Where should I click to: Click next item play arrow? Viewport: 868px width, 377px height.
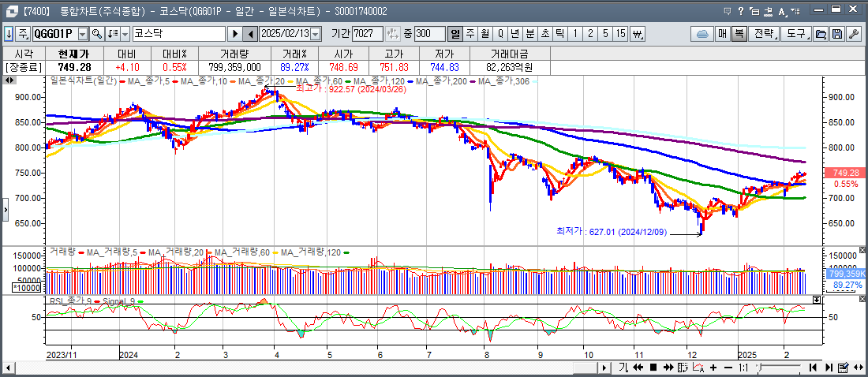pos(234,34)
